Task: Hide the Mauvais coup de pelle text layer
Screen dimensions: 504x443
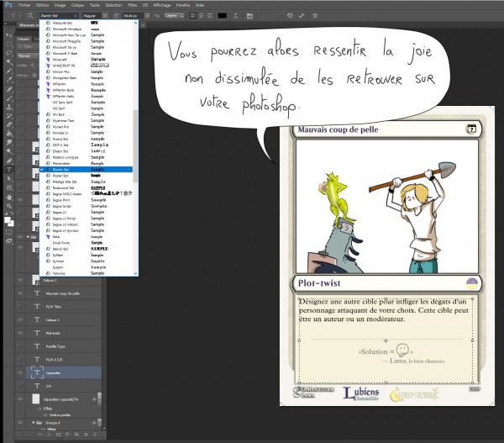Action: tap(20, 293)
